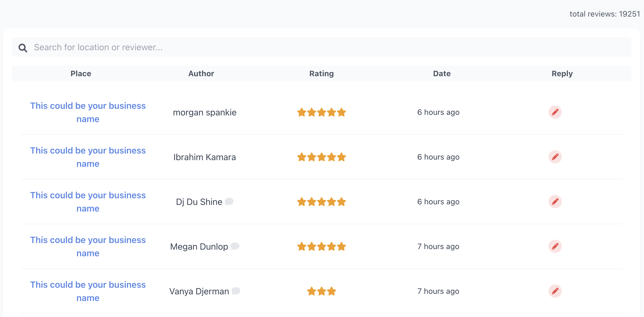Viewport: 644px width, 317px height.
Task: Open Megan Dunlop's review comment bubble
Action: [x=235, y=246]
